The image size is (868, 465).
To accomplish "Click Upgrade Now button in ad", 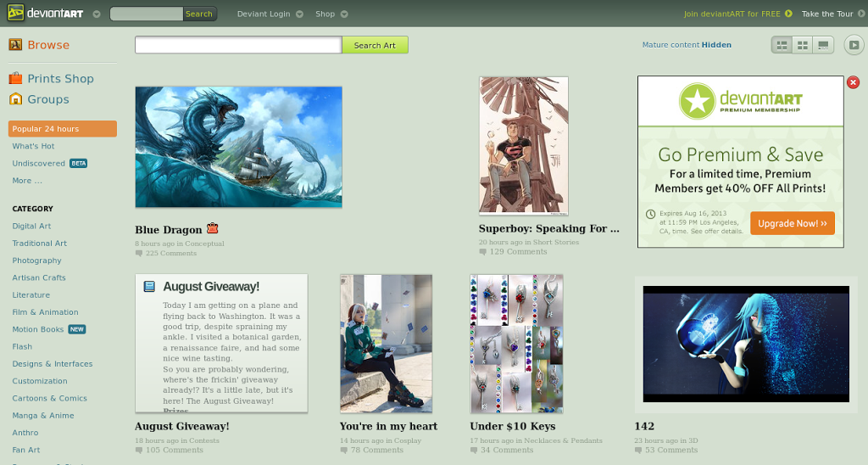I will click(793, 223).
